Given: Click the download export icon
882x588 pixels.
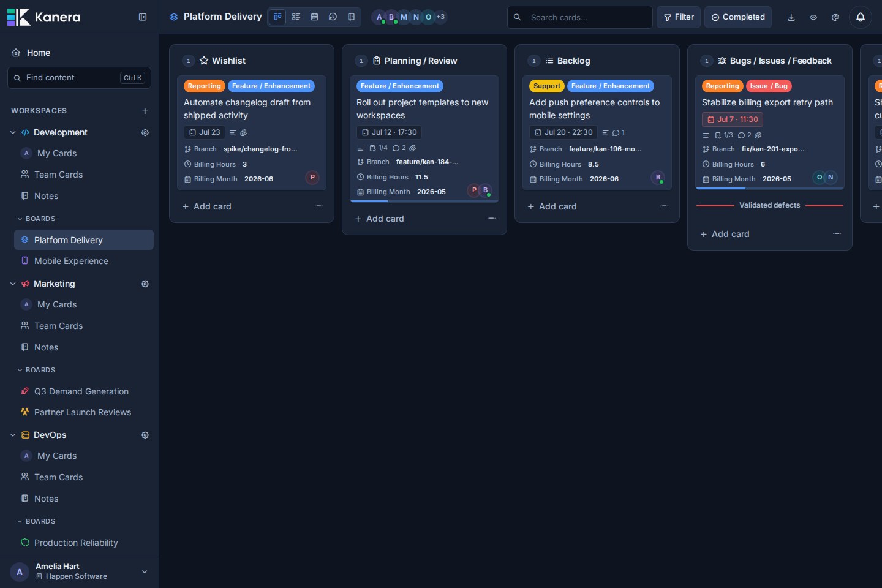Looking at the screenshot, I should tap(791, 18).
